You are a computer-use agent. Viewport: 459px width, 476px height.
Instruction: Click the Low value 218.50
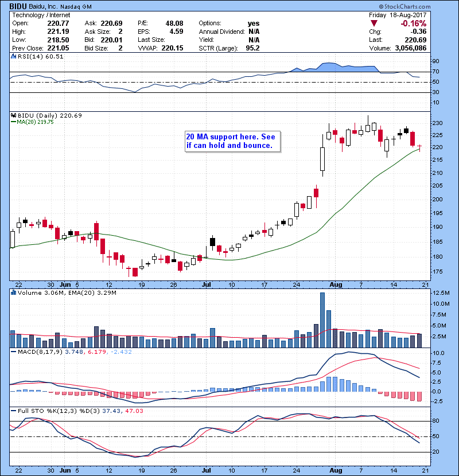(x=58, y=40)
